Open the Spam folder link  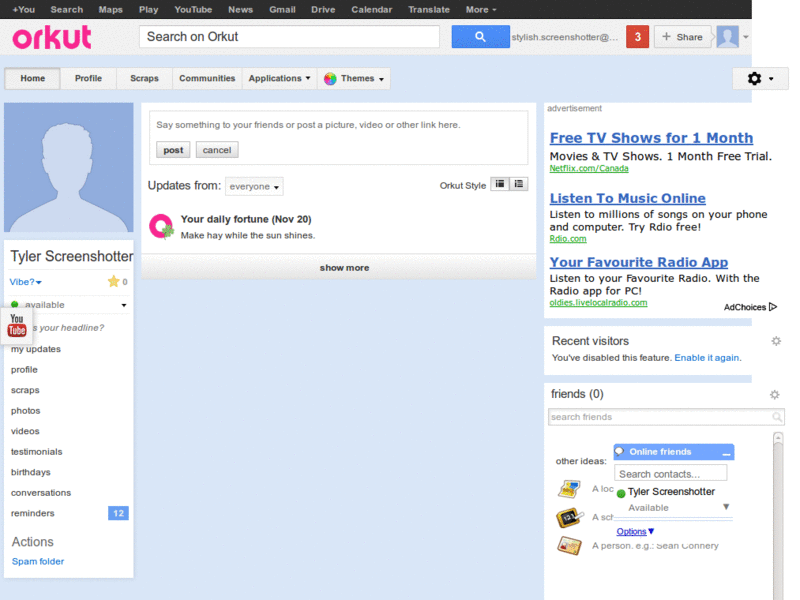pos(38,561)
